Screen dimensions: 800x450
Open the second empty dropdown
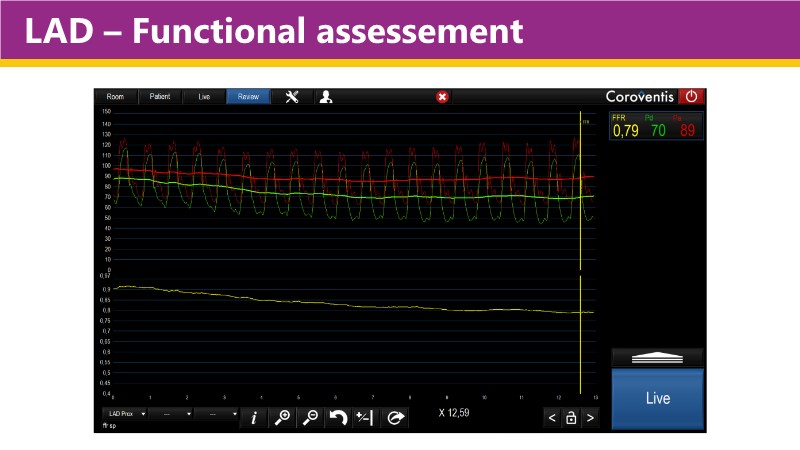coord(169,413)
